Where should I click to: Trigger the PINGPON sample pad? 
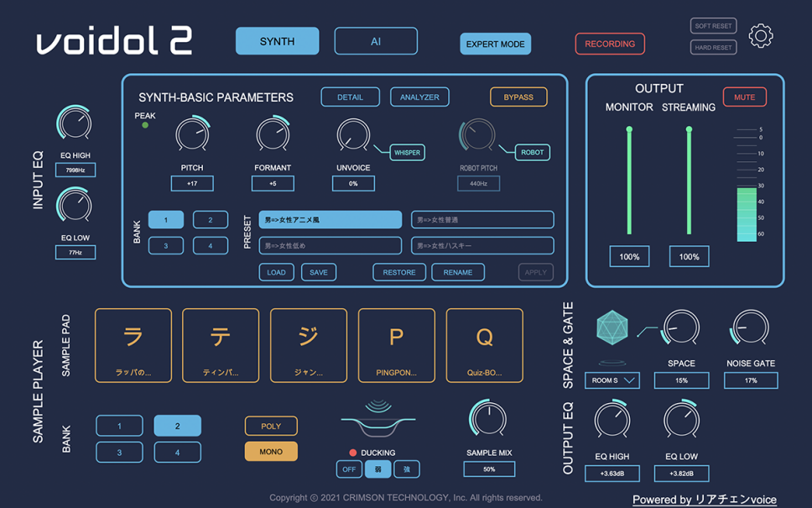click(397, 346)
